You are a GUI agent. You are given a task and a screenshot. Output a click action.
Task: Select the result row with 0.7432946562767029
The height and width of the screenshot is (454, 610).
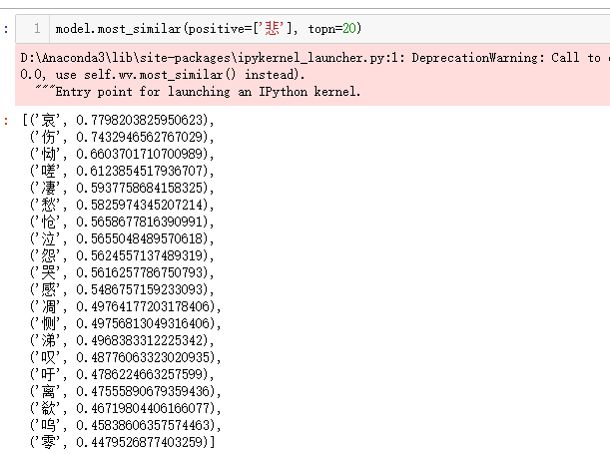pyautogui.click(x=122, y=137)
